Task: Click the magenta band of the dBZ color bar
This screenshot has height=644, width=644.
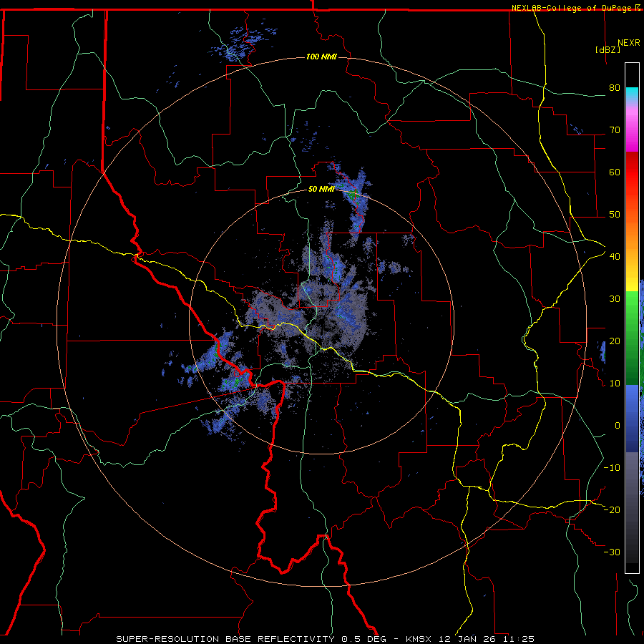Action: (632, 132)
